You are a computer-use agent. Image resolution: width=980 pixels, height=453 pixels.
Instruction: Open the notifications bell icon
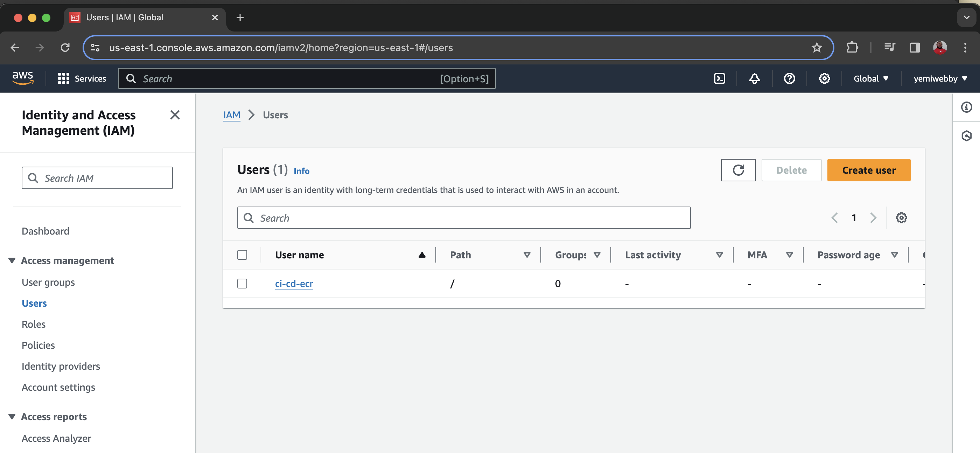click(754, 78)
